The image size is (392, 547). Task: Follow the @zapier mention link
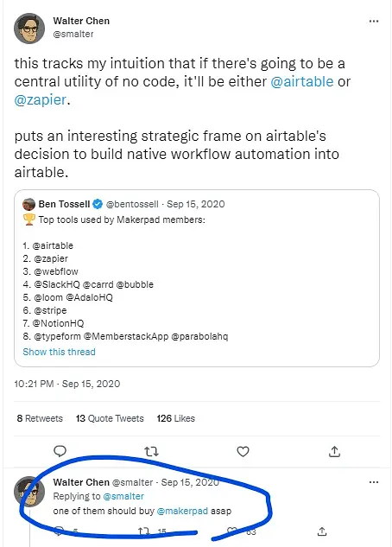(x=40, y=99)
